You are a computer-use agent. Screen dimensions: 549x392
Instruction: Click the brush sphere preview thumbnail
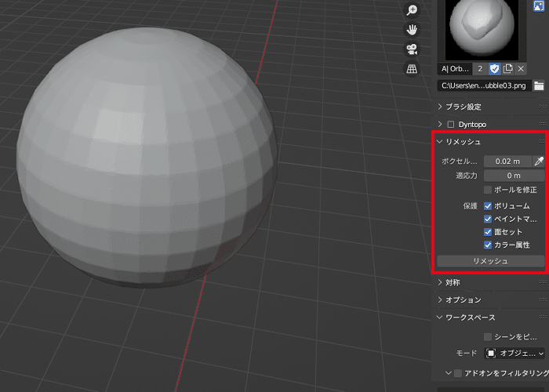click(x=482, y=30)
